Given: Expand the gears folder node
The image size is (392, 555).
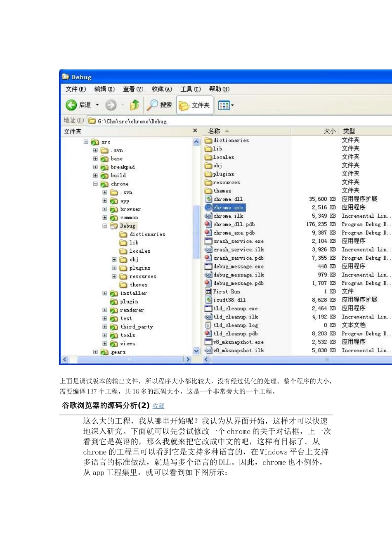Looking at the screenshot, I should [95, 352].
